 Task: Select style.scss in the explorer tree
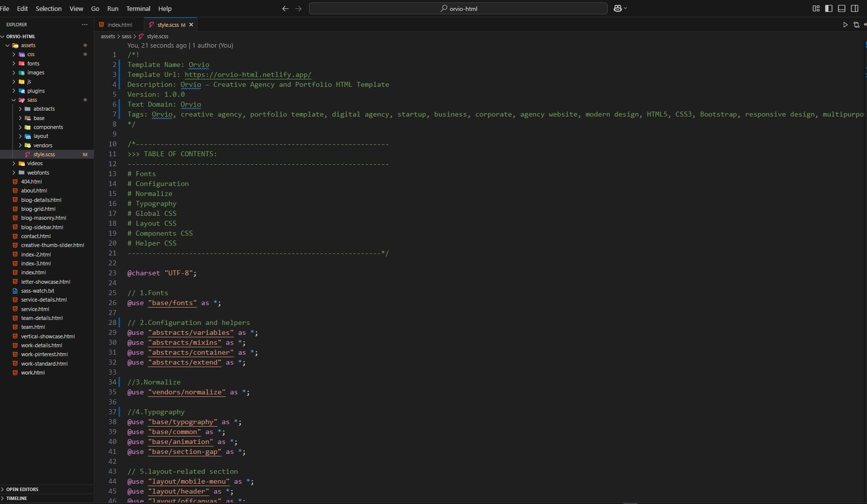(x=47, y=154)
